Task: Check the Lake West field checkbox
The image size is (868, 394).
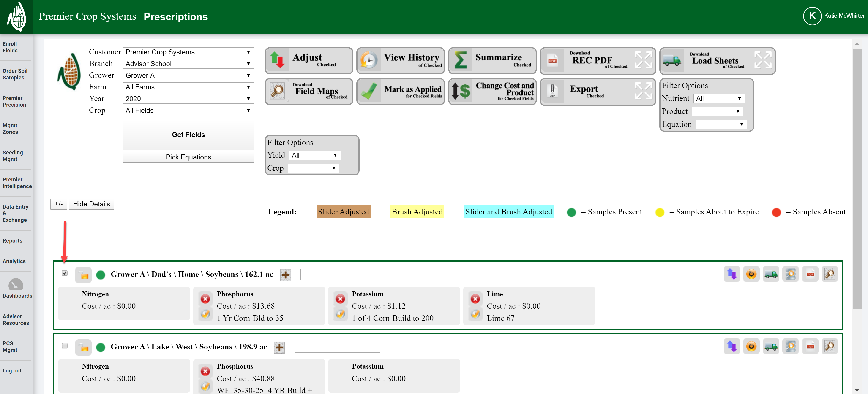Action: (65, 345)
